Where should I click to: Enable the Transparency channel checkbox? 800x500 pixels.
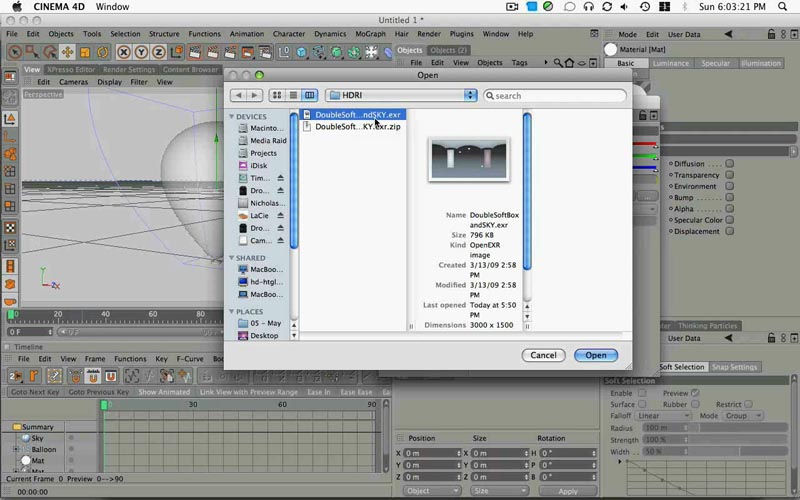pyautogui.click(x=730, y=175)
